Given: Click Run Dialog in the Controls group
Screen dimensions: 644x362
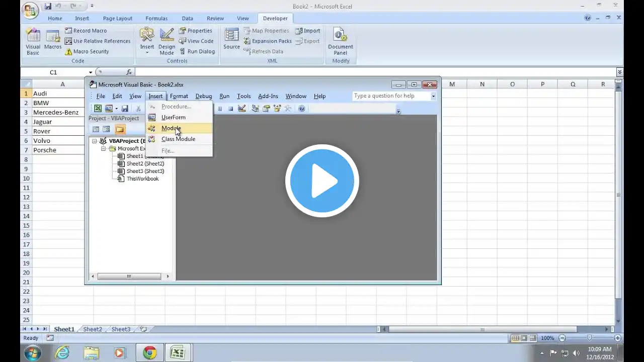Looking at the screenshot, I should [x=197, y=51].
